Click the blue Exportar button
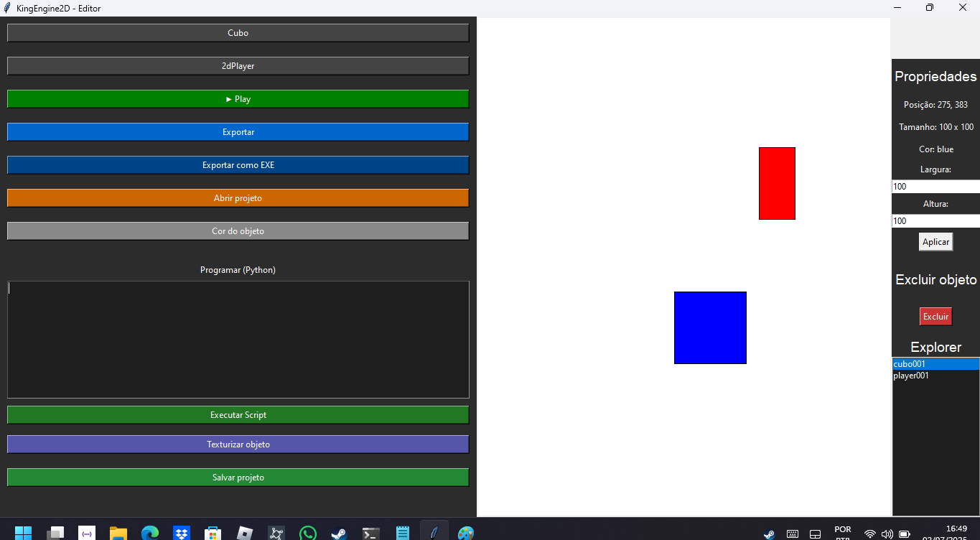 point(238,132)
